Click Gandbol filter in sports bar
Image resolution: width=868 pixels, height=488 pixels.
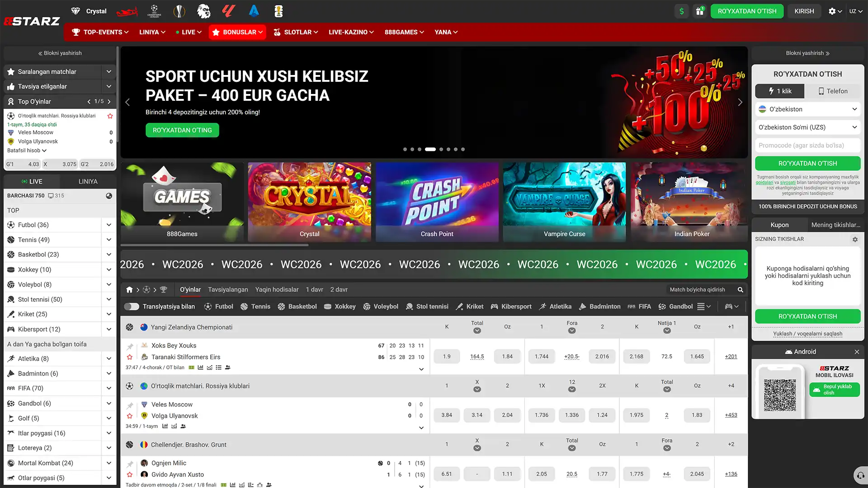pos(675,306)
